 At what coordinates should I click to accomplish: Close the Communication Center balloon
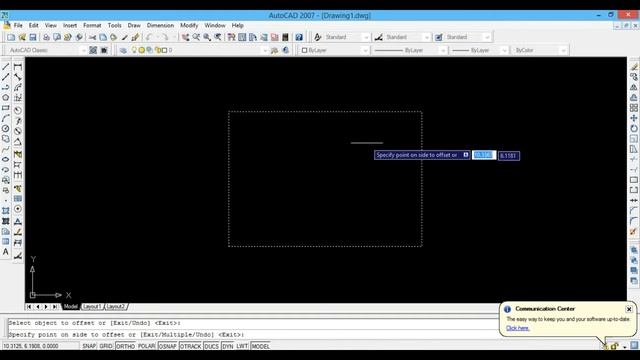[x=629, y=309]
